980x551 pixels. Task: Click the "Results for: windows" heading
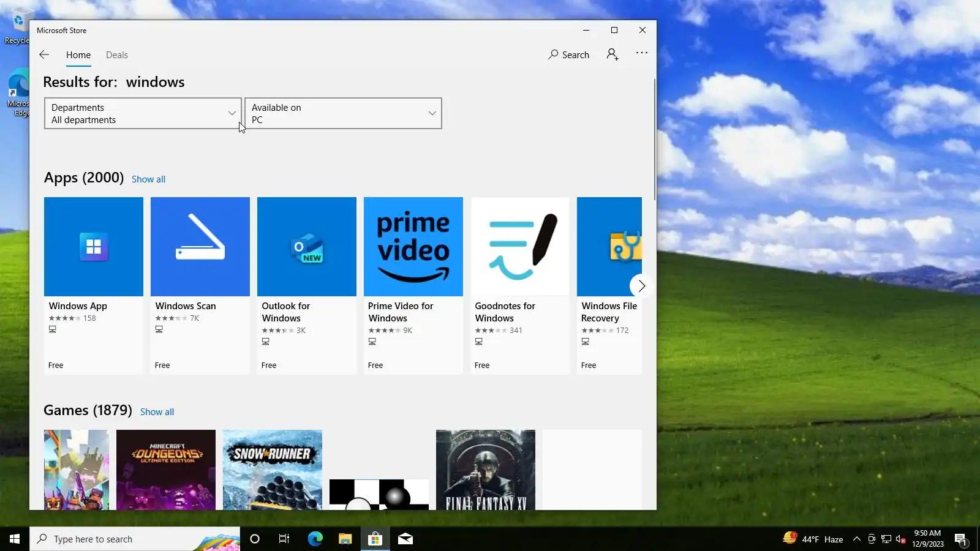coord(114,82)
